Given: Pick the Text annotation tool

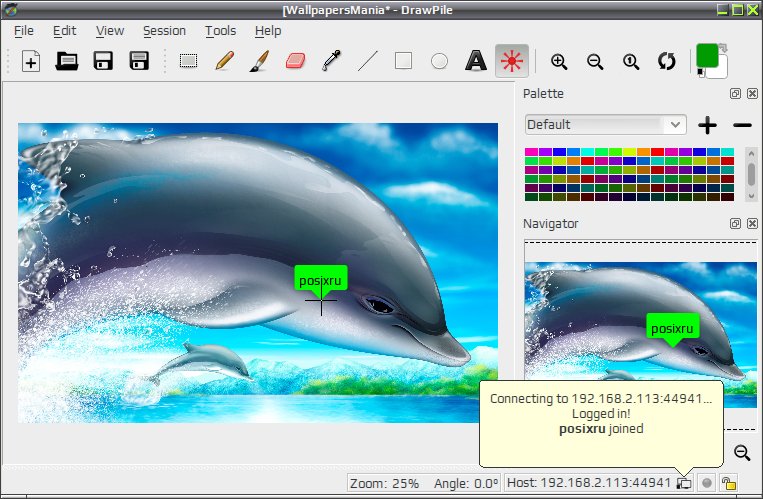Looking at the screenshot, I should (x=475, y=61).
